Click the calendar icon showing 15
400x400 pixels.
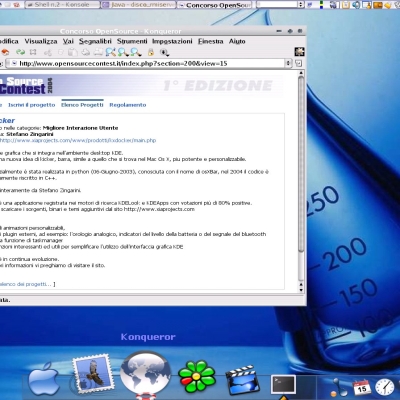(x=362, y=388)
